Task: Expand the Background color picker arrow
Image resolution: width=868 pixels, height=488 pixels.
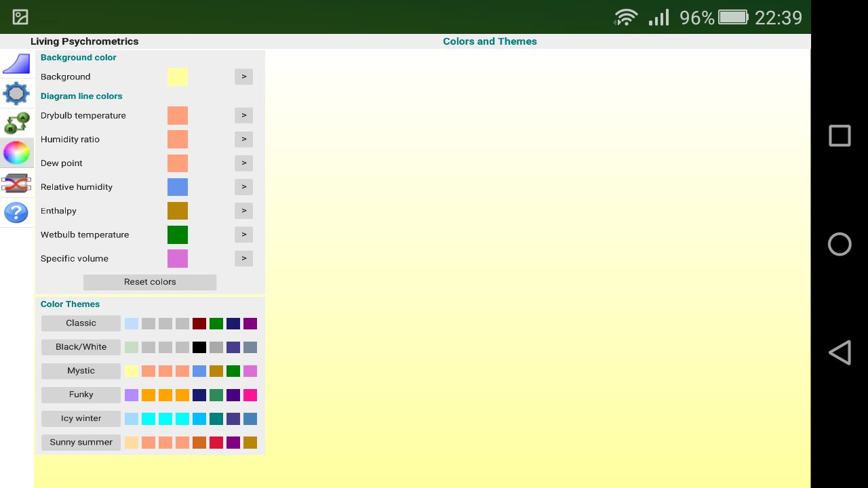Action: 244,77
